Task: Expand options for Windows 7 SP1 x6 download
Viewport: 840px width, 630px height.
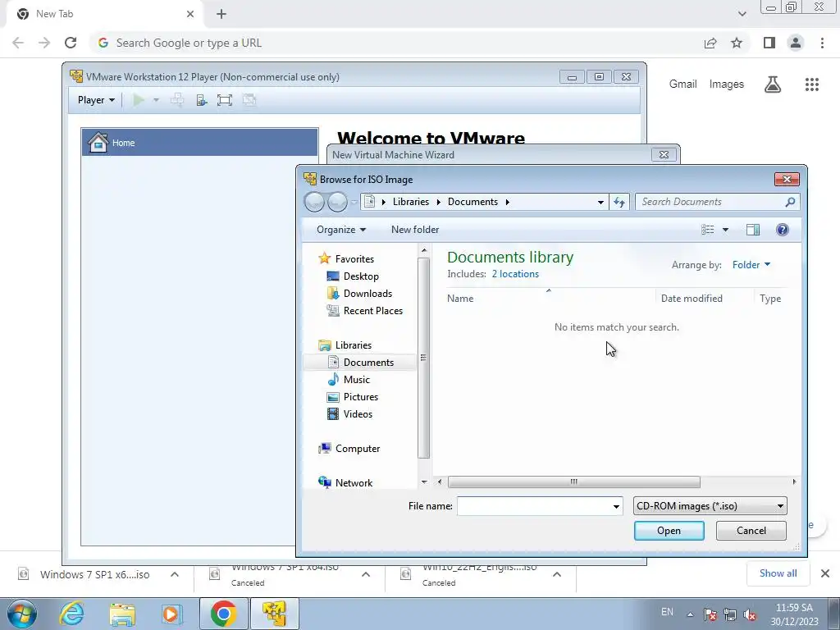Action: (x=175, y=574)
